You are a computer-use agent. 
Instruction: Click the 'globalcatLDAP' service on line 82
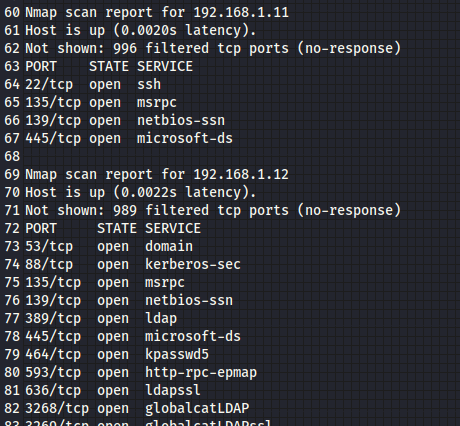[197, 409]
